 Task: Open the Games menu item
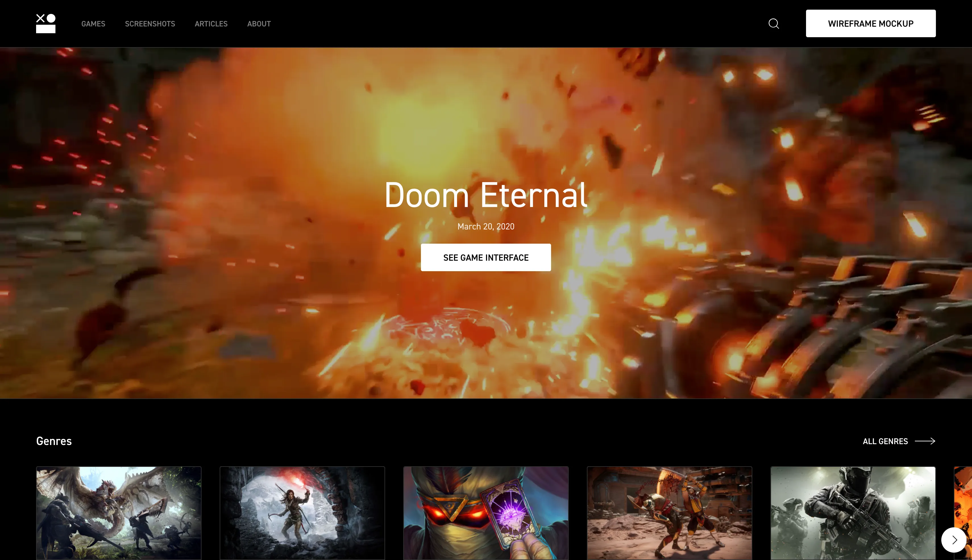93,24
